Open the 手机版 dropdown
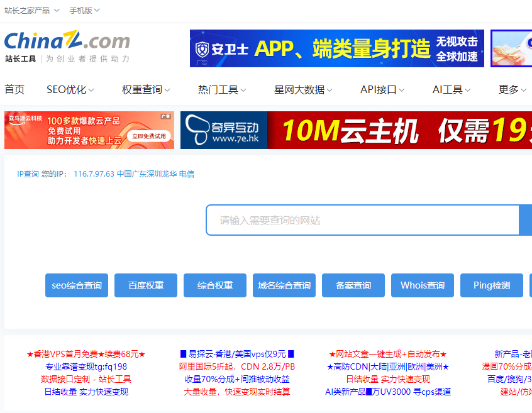This screenshot has height=413, width=532. [x=84, y=11]
